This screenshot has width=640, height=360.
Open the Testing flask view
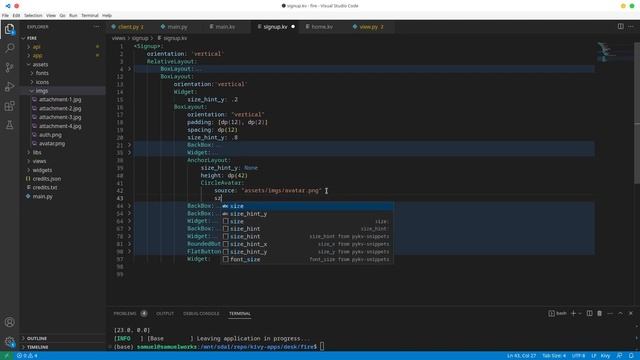tap(9, 125)
